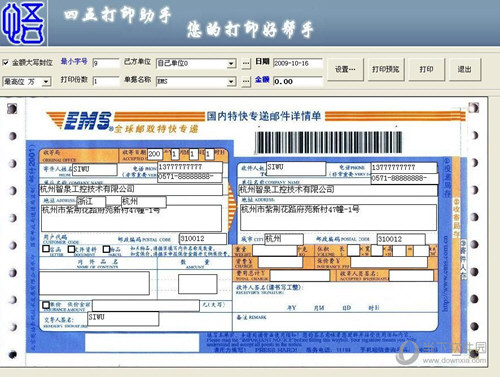Click the recipient city field 杭州
The image size is (500, 377).
pyautogui.click(x=284, y=239)
